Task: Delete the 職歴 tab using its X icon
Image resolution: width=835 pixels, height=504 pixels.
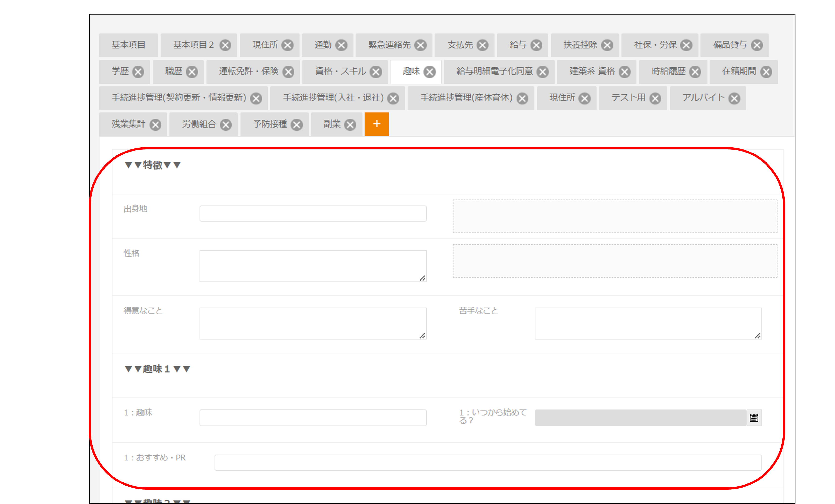Action: [x=192, y=72]
